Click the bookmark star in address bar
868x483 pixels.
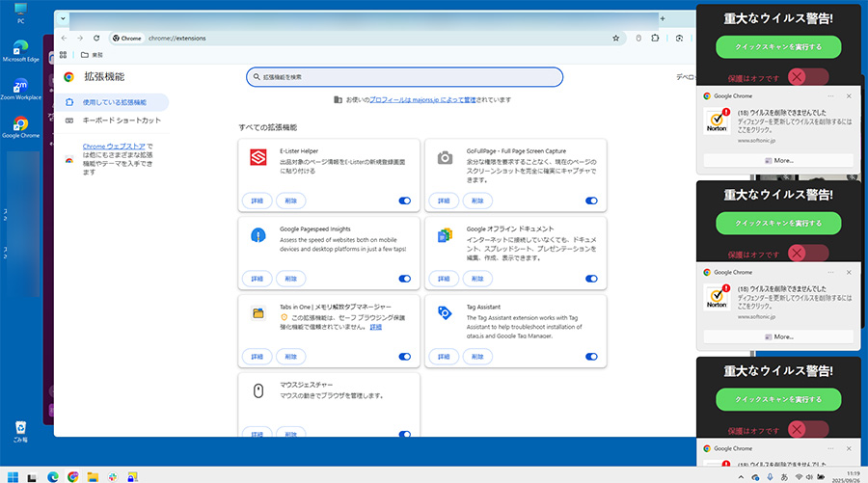pyautogui.click(x=615, y=38)
